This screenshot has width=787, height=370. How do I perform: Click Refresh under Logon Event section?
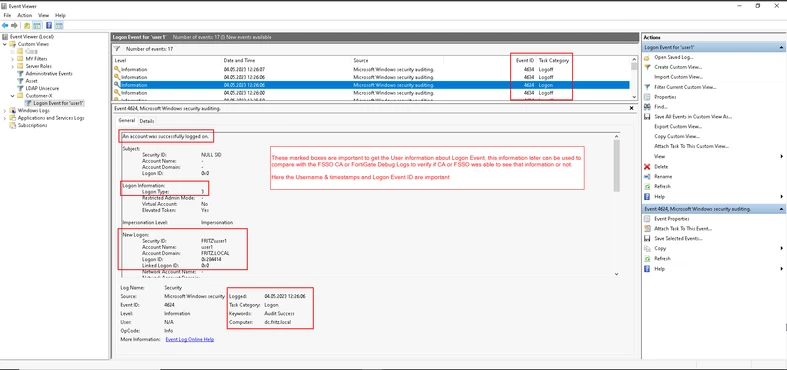click(x=663, y=186)
